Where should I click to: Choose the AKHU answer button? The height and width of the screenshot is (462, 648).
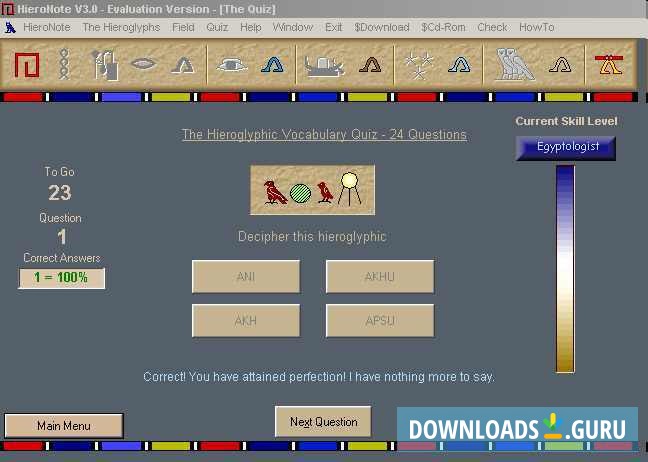pyautogui.click(x=380, y=276)
